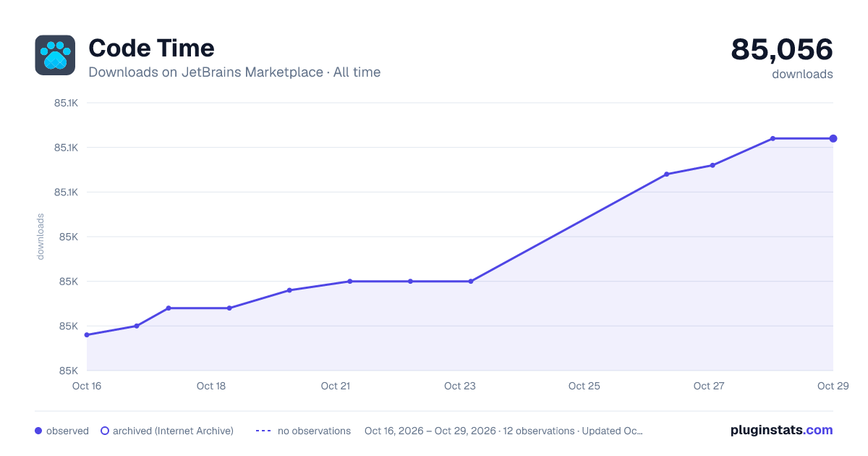Click the hollow 'archived' legend circle
The width and height of the screenshot is (868, 456).
pos(105,431)
